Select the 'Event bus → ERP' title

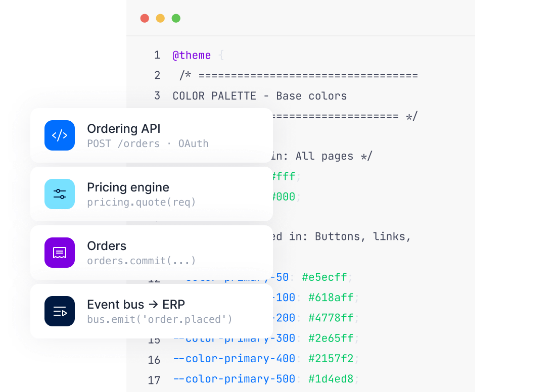tap(136, 305)
